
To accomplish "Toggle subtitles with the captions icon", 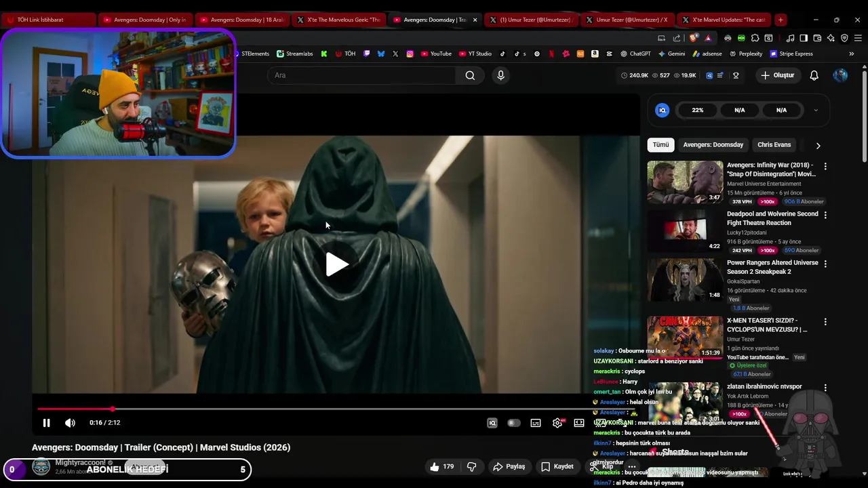I will pyautogui.click(x=536, y=423).
